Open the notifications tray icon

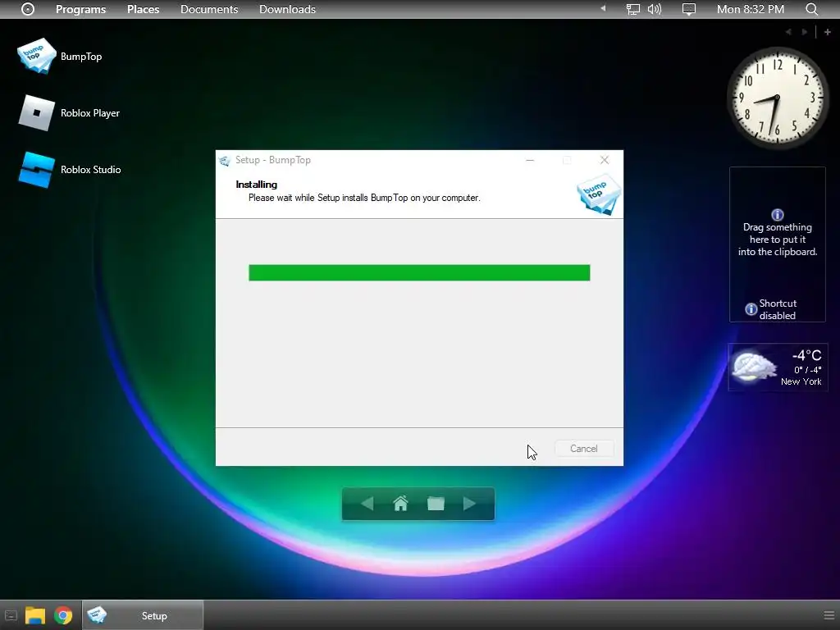click(x=689, y=9)
